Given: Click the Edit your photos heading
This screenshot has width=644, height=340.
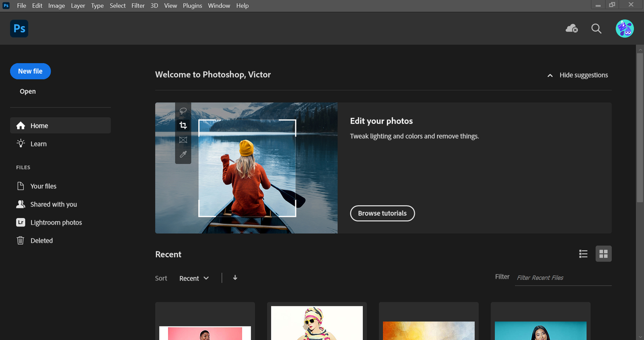Looking at the screenshot, I should (381, 121).
